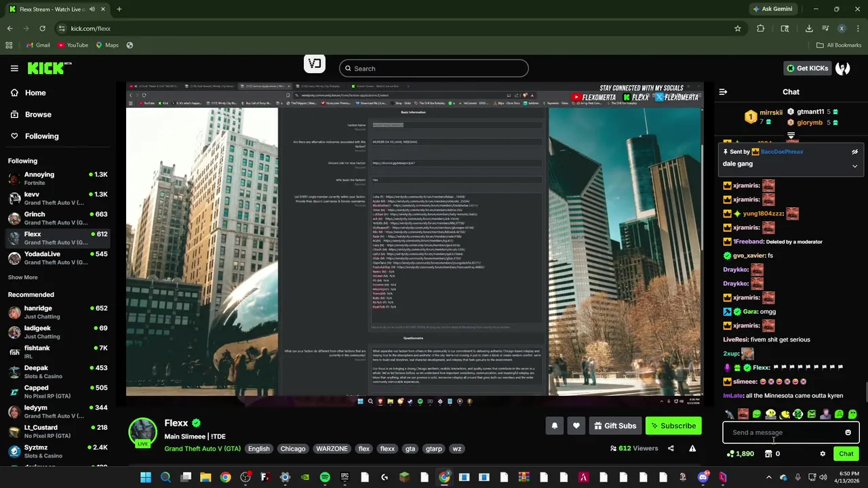This screenshot has height=488, width=868.
Task: View channel points balance 1,890
Action: point(741,454)
